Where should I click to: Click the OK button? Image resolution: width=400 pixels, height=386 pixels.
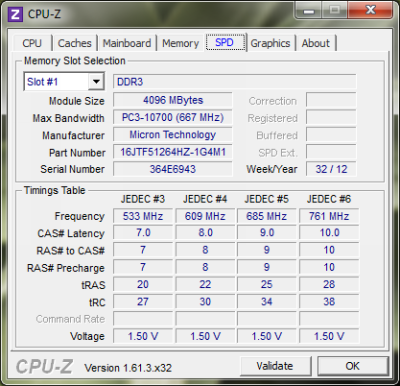[353, 366]
